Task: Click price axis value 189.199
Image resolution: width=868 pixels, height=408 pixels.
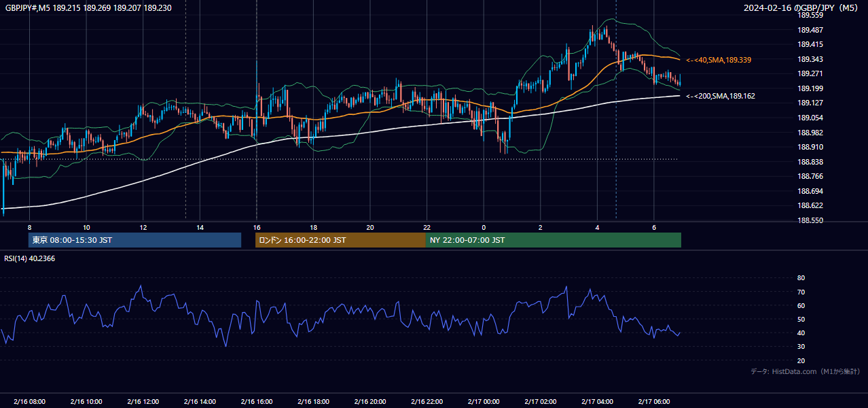Action: [x=810, y=88]
